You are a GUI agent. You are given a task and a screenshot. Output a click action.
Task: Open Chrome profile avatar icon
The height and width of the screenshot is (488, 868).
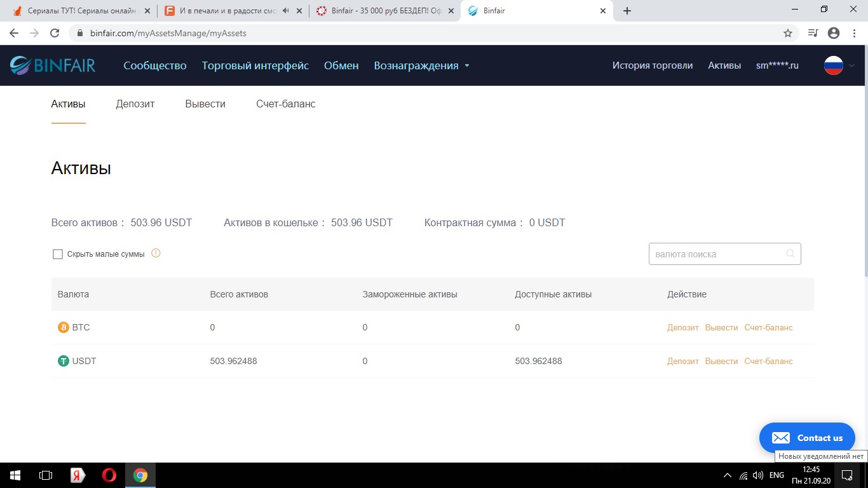[834, 33]
